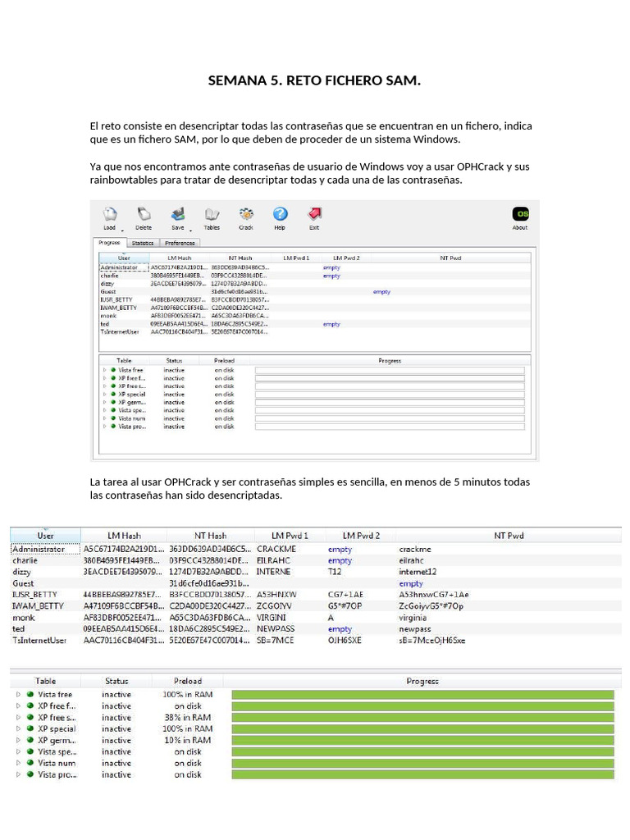Open the Preferences tab
The width and height of the screenshot is (630, 840).
pos(180,243)
